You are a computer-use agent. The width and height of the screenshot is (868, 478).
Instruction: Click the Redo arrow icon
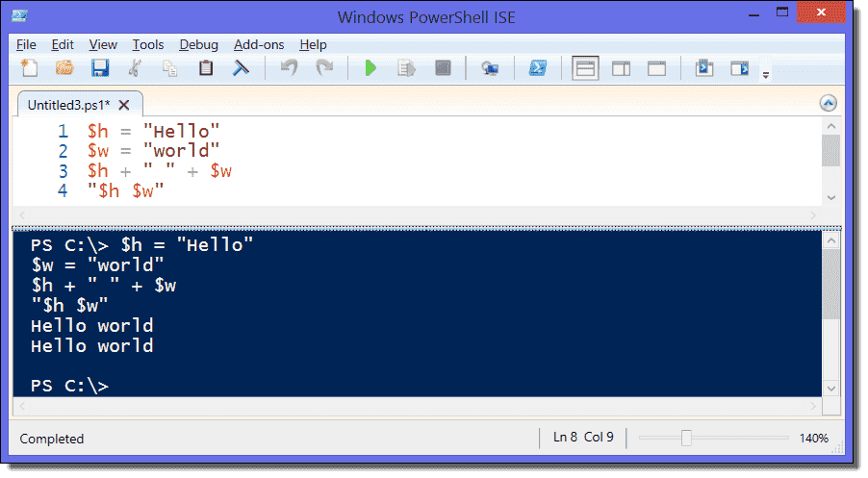point(324,68)
